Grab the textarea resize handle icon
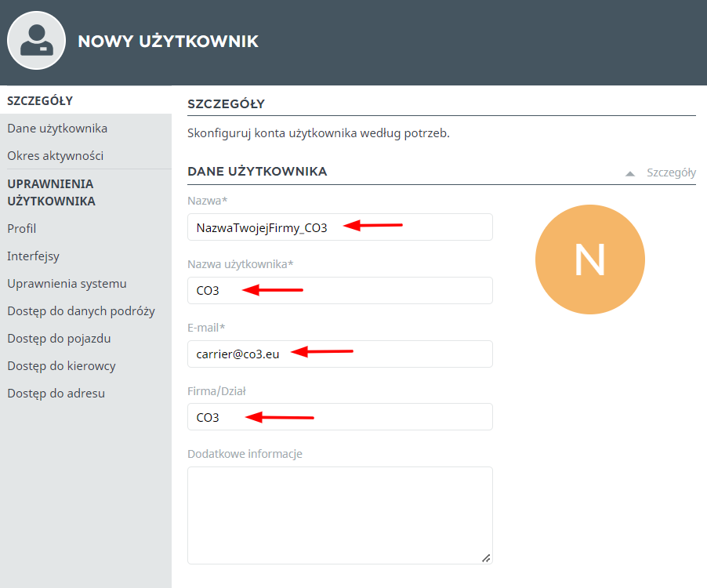This screenshot has width=707, height=588. click(486, 558)
